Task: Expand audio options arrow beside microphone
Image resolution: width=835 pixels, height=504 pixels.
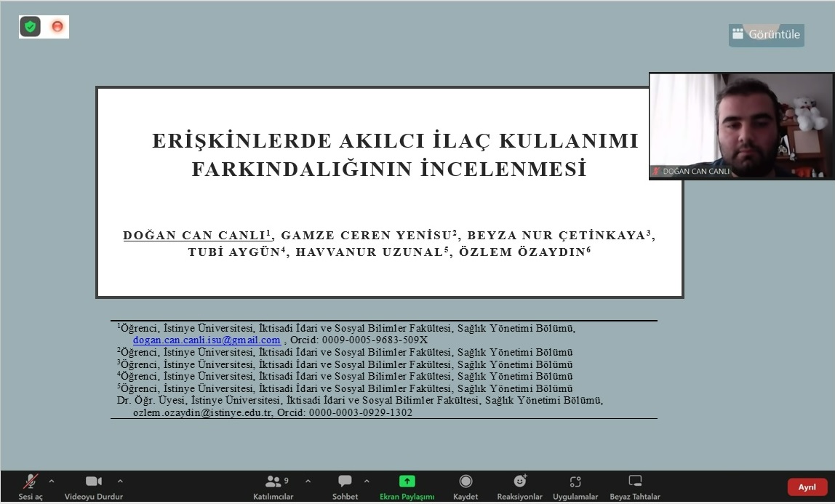Action: tap(52, 481)
